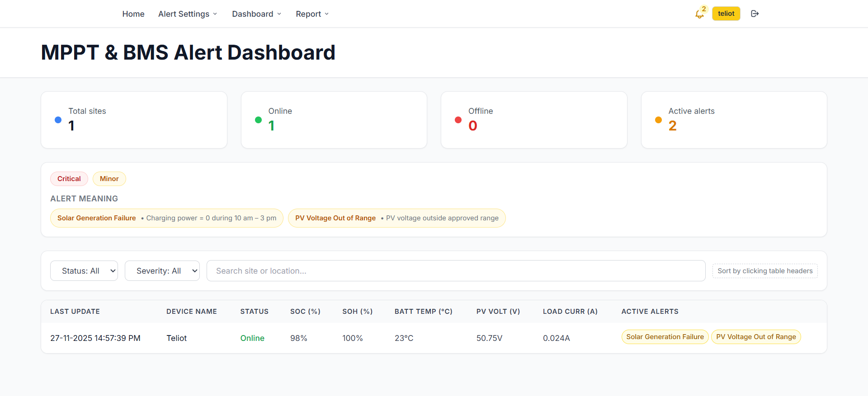Click Solar Generation Failure badge in table row
This screenshot has height=396, width=868.
tap(665, 337)
